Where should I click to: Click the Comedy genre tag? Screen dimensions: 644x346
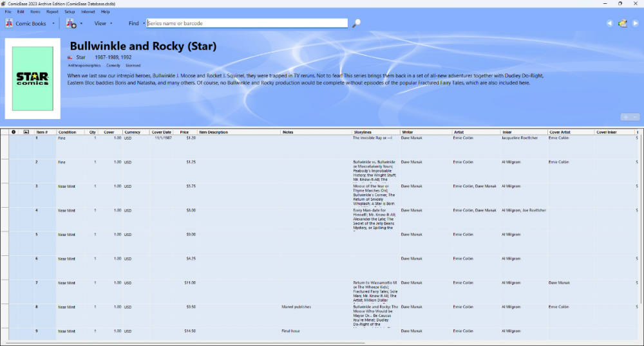click(113, 66)
